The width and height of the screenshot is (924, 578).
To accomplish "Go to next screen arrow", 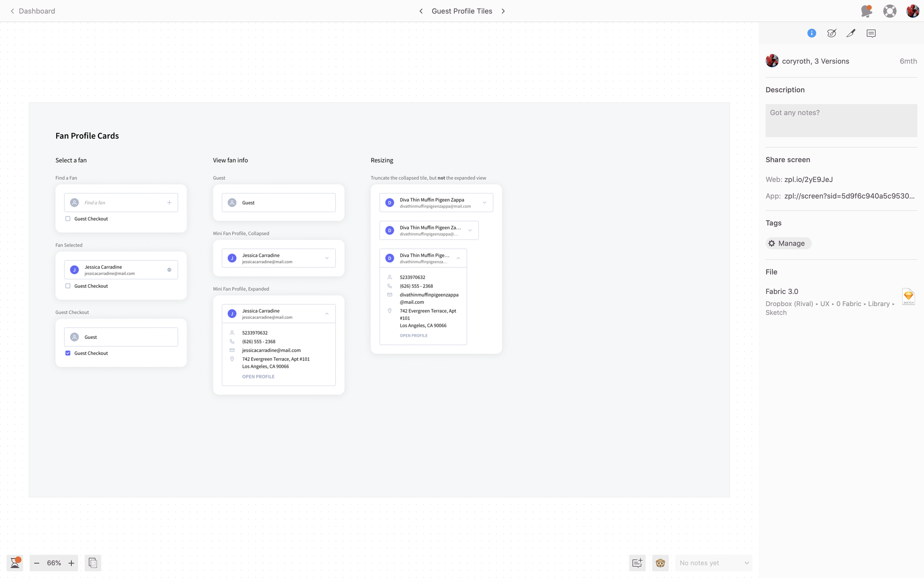I will [503, 11].
